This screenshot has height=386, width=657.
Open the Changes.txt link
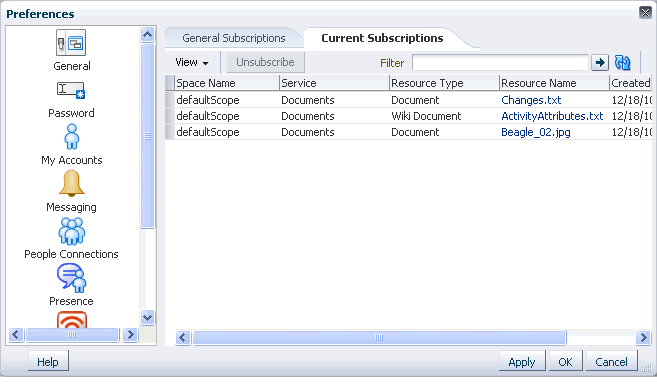coord(531,100)
